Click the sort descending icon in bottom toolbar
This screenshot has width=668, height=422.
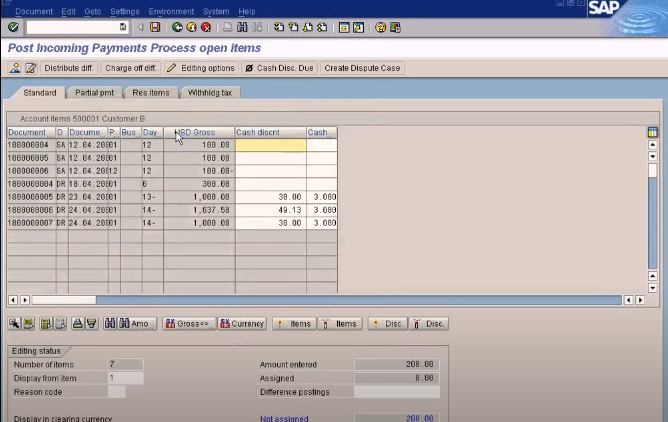pos(92,324)
